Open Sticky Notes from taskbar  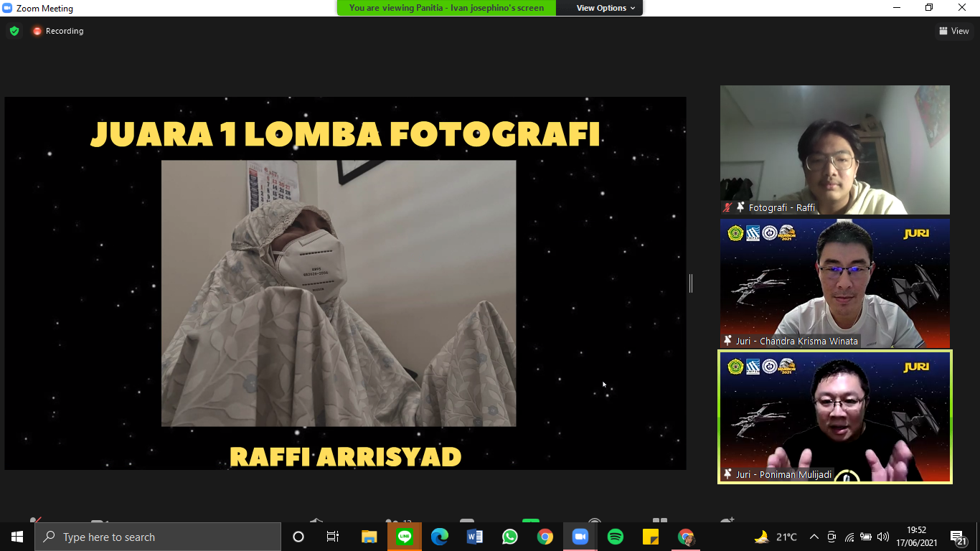pos(651,537)
